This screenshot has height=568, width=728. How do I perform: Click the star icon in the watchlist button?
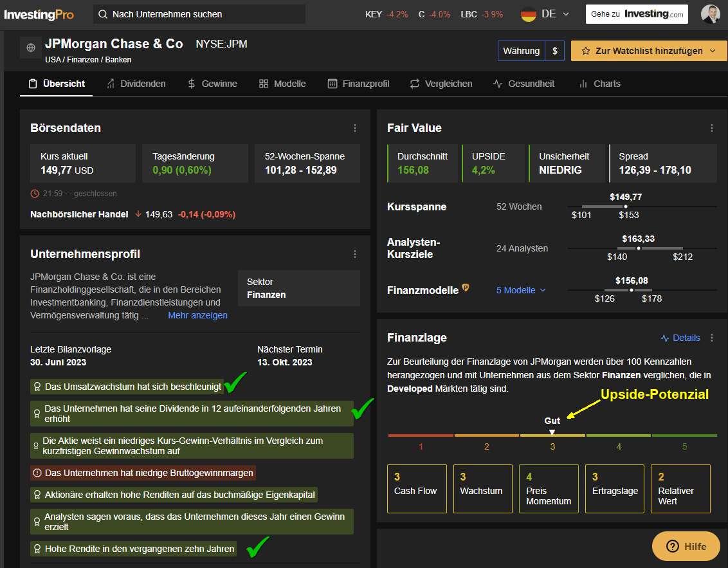(x=586, y=51)
